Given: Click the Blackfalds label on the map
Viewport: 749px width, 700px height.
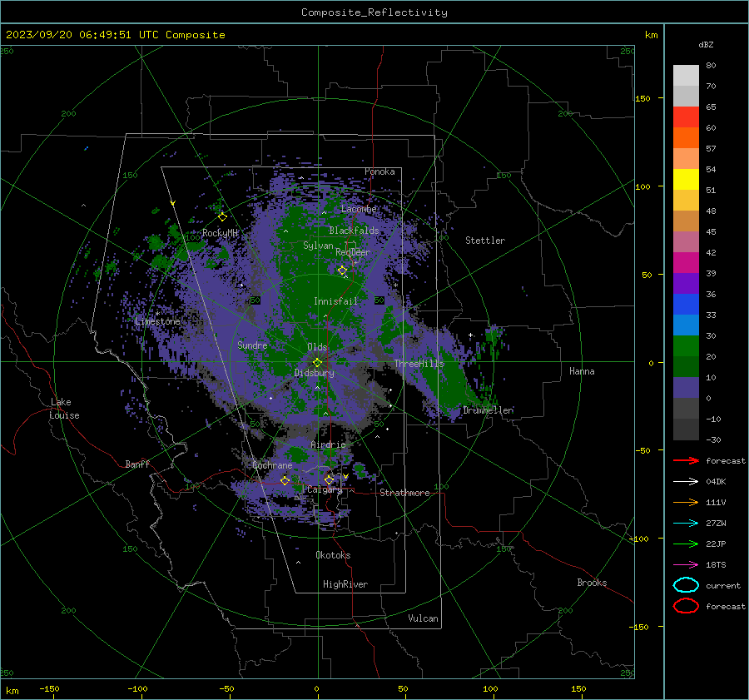Looking at the screenshot, I should [354, 231].
